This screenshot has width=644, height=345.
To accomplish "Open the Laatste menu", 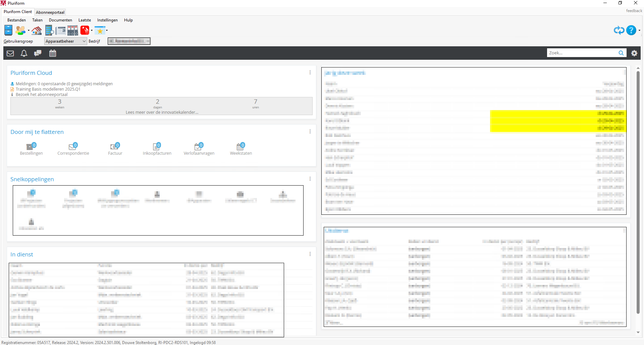I will (85, 20).
